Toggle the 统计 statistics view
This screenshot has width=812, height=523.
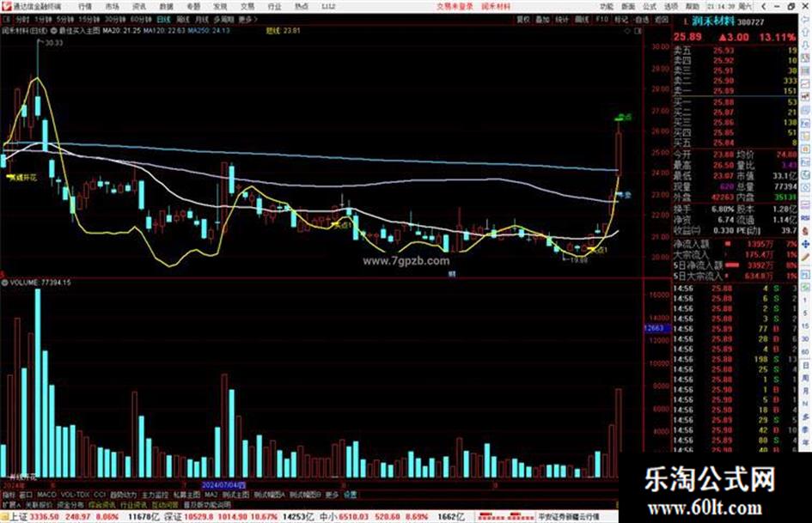(x=562, y=19)
